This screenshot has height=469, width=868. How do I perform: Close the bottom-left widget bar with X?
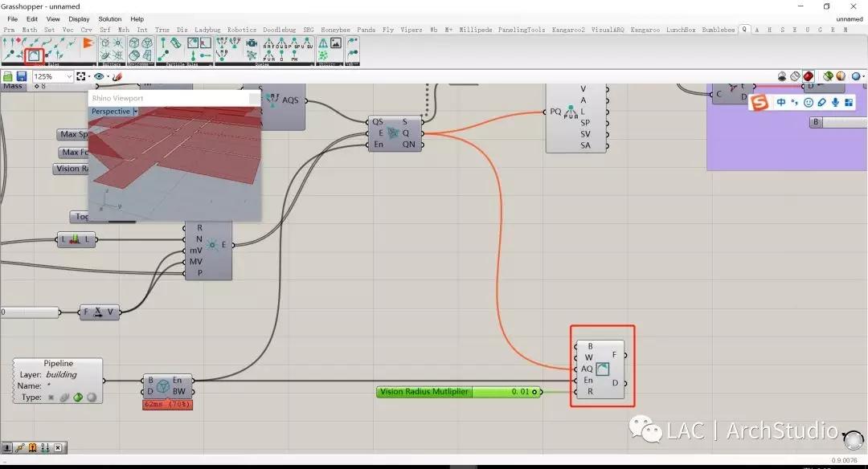[58, 448]
